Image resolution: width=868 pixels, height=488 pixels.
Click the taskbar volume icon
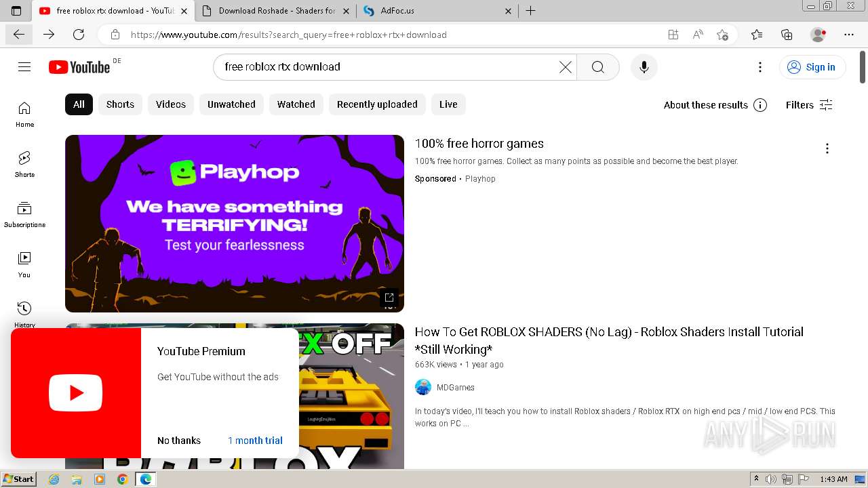(x=771, y=479)
